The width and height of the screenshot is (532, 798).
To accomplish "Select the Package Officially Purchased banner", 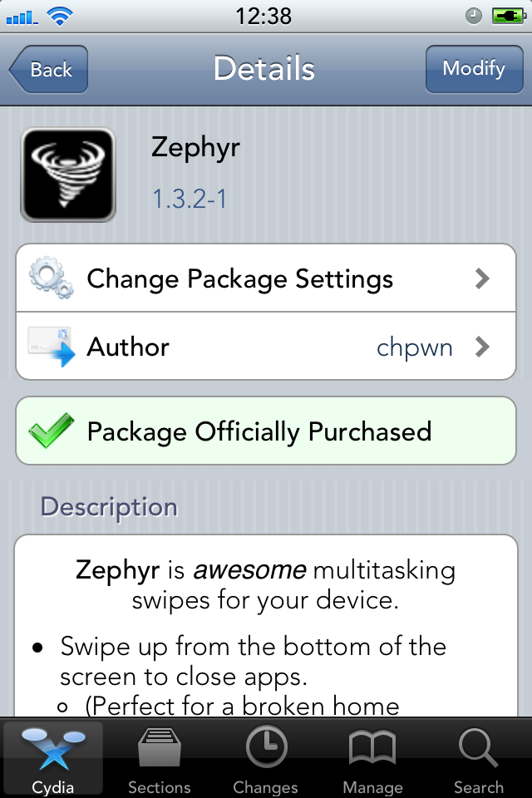I will pyautogui.click(x=266, y=431).
